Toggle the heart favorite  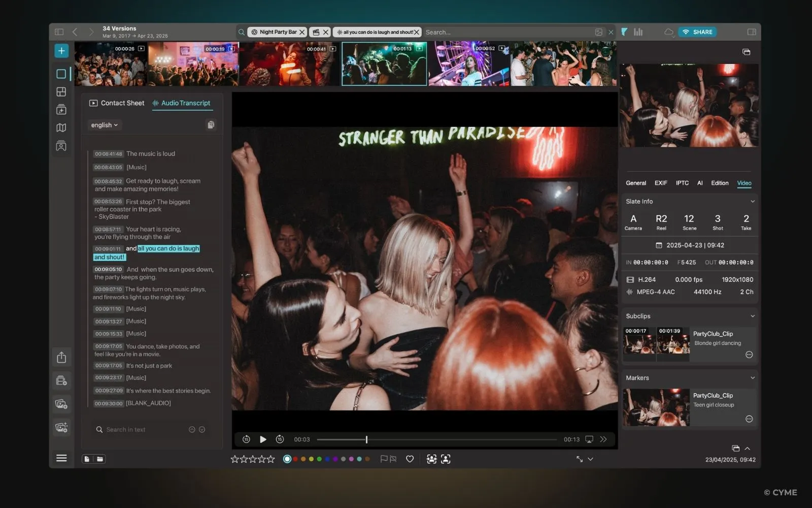pyautogui.click(x=410, y=459)
